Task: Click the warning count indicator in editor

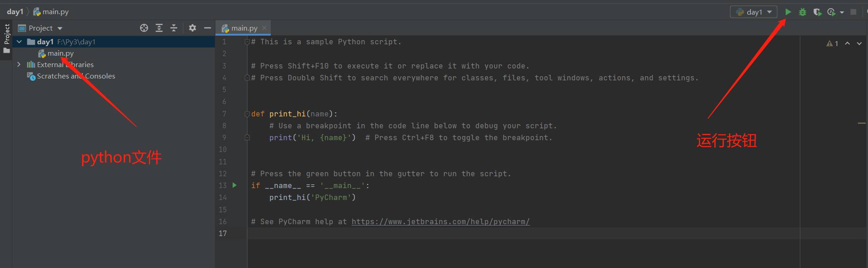Action: (832, 43)
